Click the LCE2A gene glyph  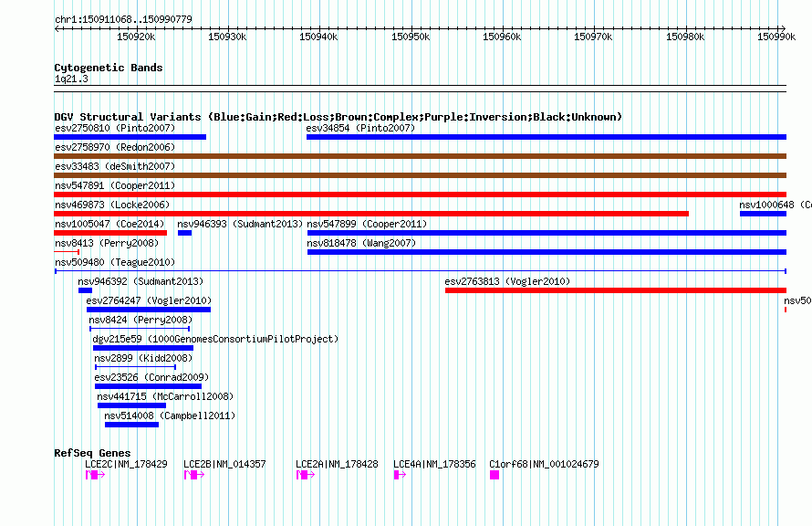click(x=306, y=475)
